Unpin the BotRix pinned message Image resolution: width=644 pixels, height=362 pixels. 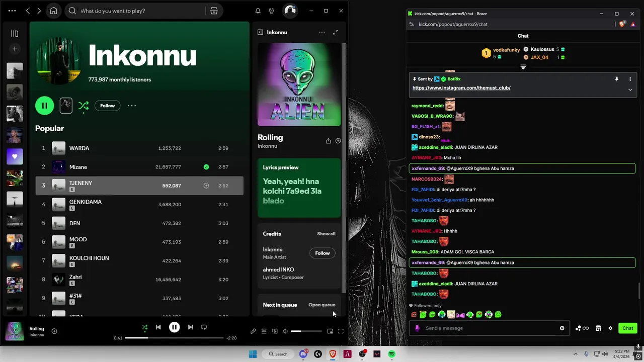click(x=616, y=79)
